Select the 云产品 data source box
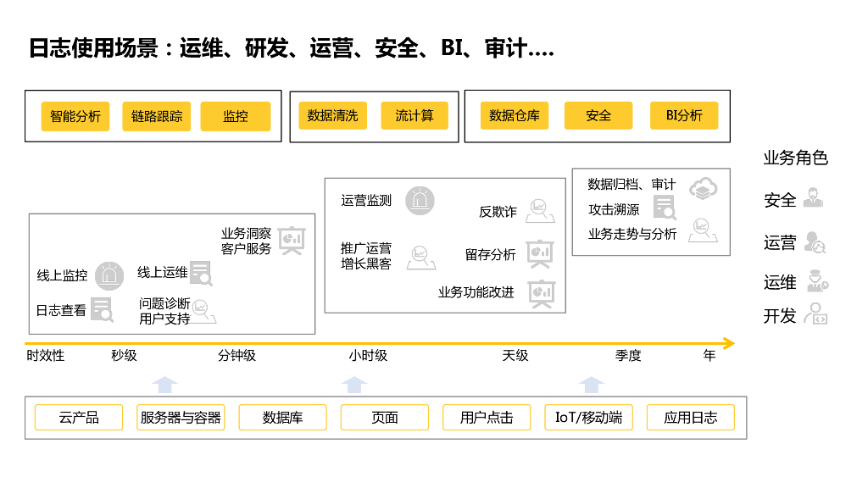868x488 pixels. click(x=79, y=417)
